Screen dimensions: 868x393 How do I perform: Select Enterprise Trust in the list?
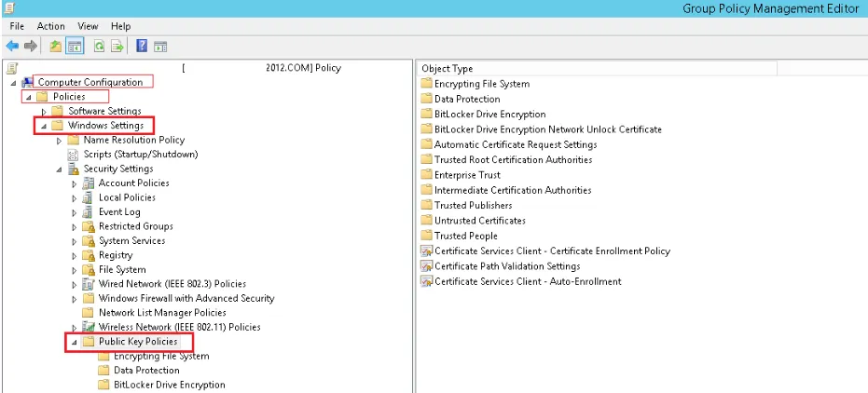point(467,175)
